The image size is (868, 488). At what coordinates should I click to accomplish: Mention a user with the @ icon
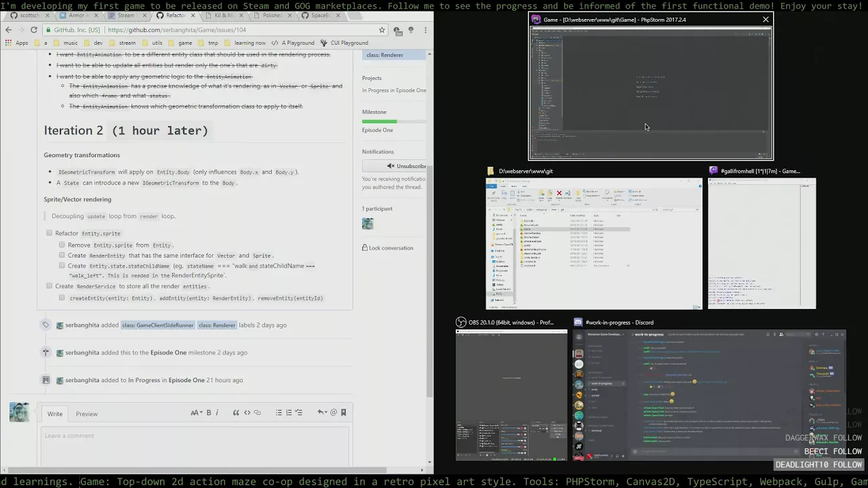[x=334, y=412]
